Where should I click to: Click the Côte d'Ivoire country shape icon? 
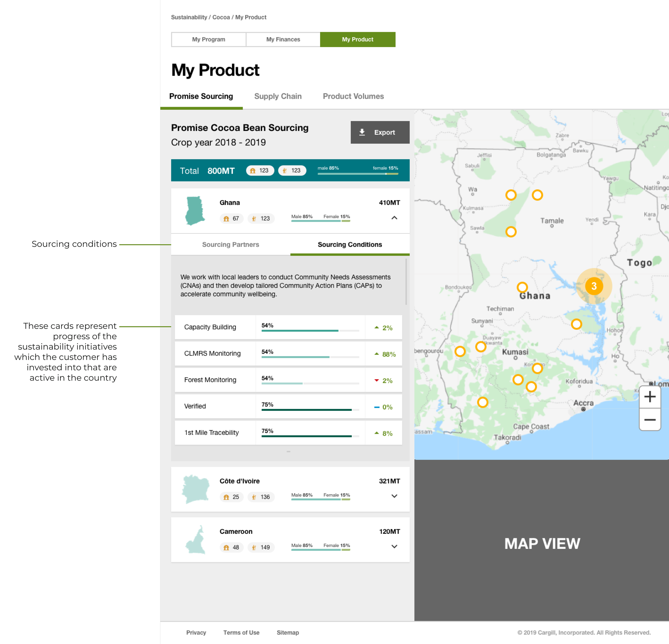[196, 489]
